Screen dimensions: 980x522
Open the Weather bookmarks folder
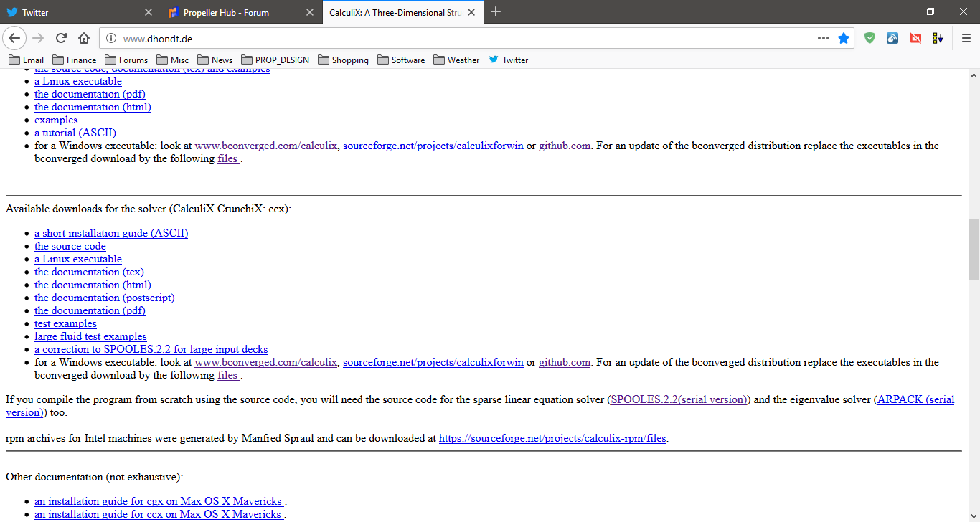456,60
